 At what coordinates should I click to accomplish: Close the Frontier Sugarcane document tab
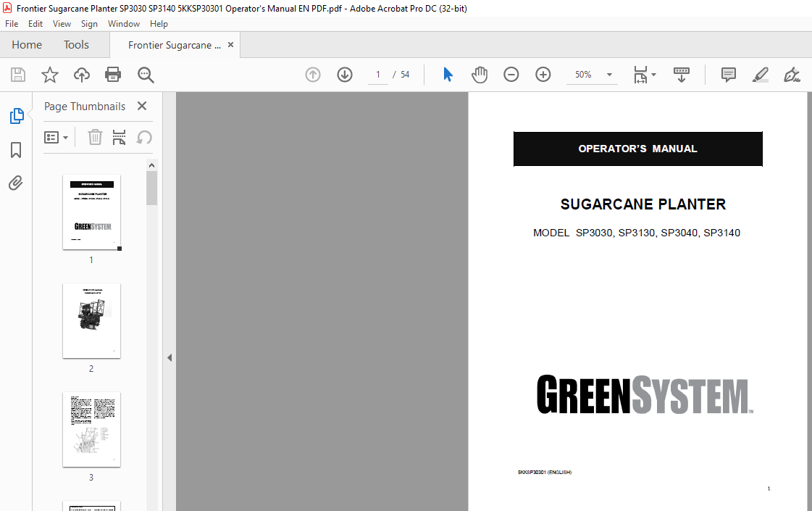(230, 44)
